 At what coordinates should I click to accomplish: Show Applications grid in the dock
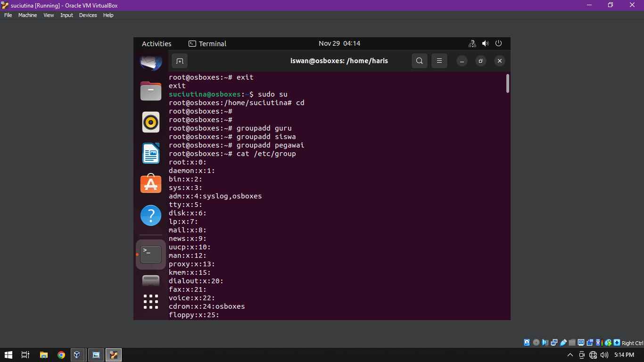tap(151, 302)
